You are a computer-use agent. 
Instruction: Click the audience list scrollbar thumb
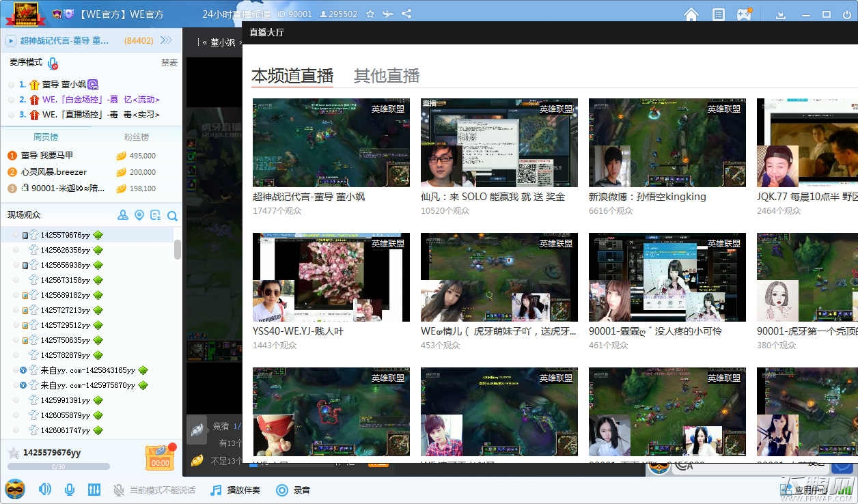click(x=178, y=250)
